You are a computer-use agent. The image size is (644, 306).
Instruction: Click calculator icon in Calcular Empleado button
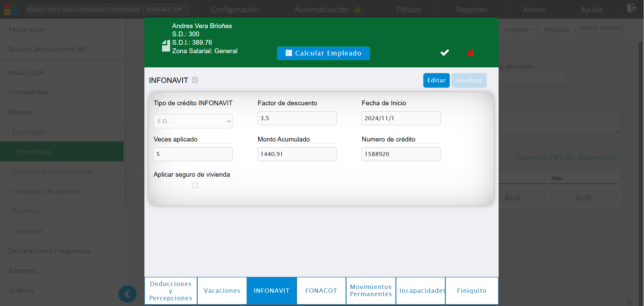pos(288,53)
